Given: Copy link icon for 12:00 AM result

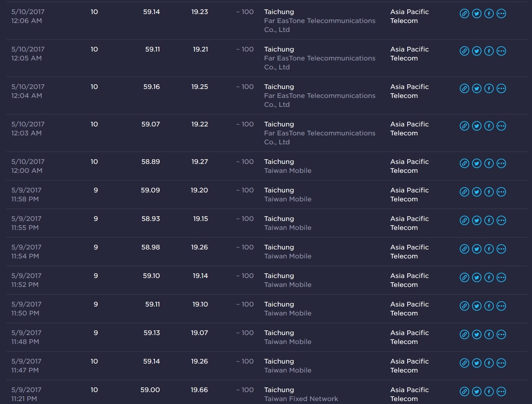Looking at the screenshot, I should (x=464, y=163).
